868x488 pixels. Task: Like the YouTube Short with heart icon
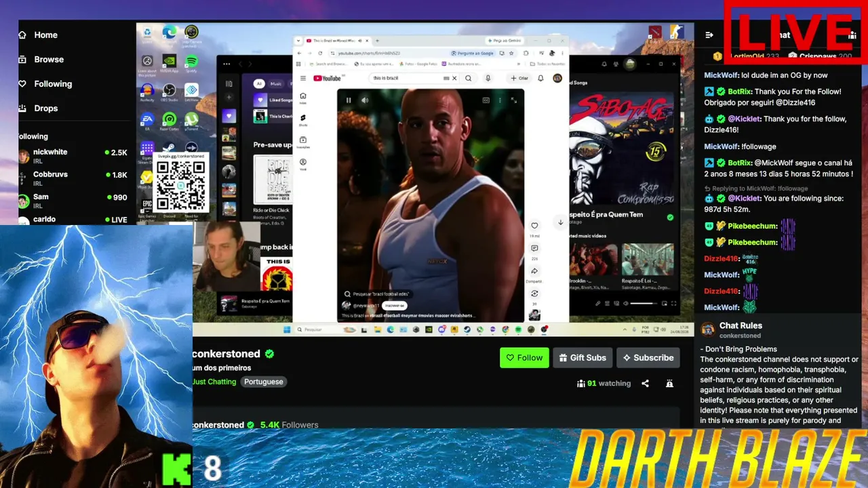click(x=534, y=226)
